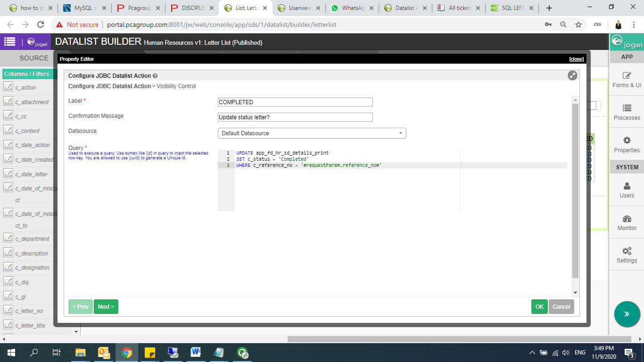Open the hamburger menu in builder header
Viewport: 644px width, 362px height.
[x=9, y=41]
